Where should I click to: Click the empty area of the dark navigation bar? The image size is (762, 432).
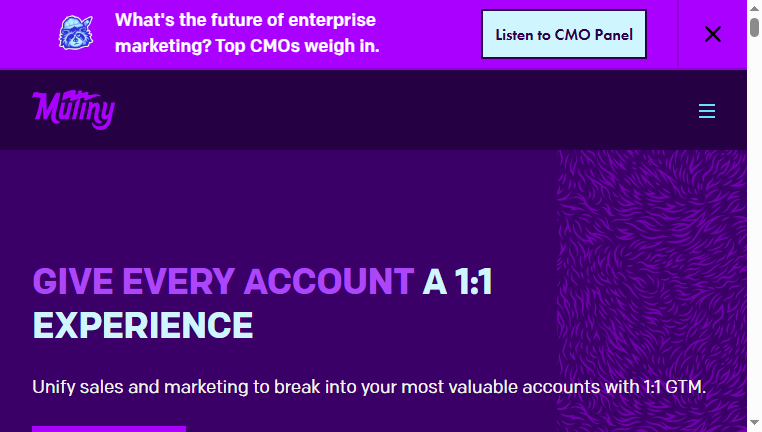(x=389, y=110)
